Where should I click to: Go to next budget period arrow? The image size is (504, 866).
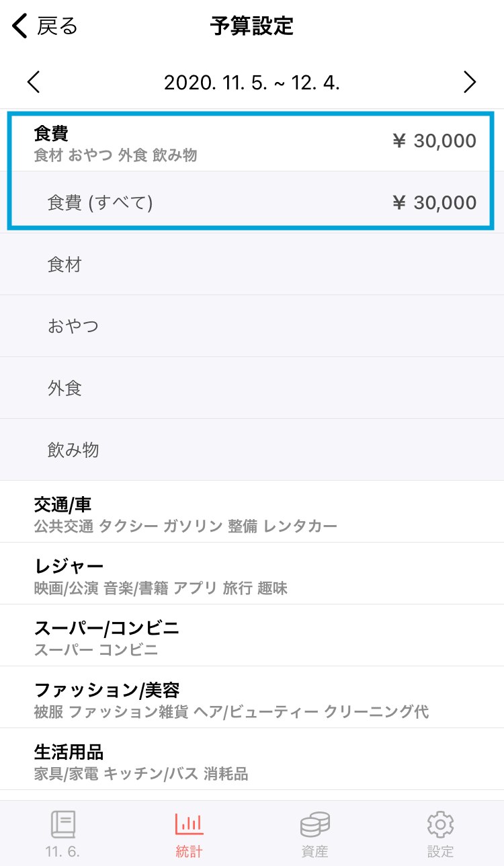click(x=470, y=82)
